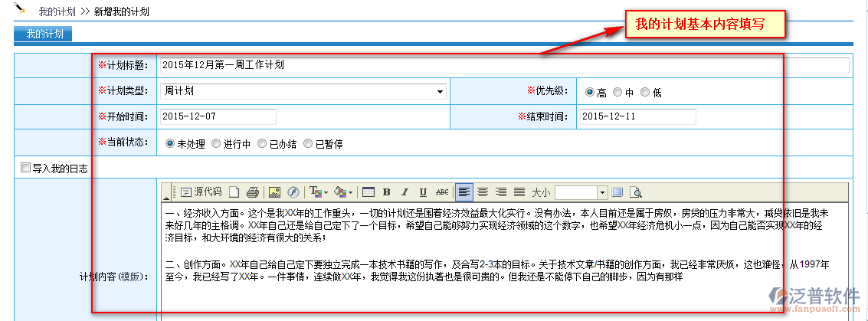Image resolution: width=868 pixels, height=321 pixels.
Task: Click the 大小 label in toolbar
Action: coord(541,192)
